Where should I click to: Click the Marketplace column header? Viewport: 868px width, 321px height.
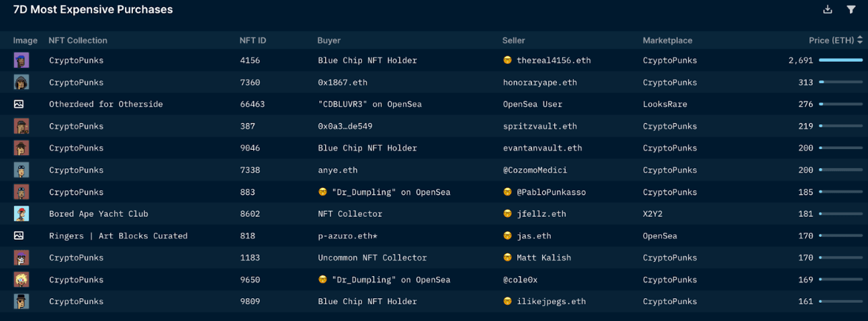[668, 40]
